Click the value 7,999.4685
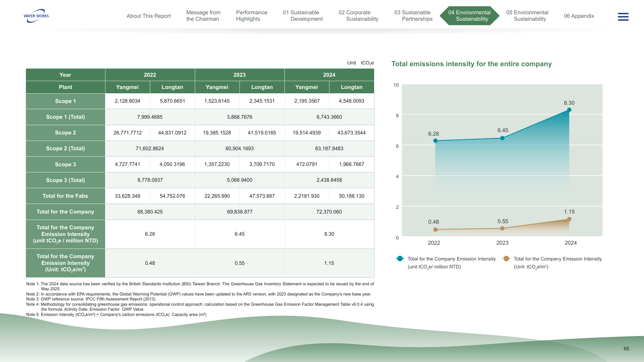 coord(150,117)
